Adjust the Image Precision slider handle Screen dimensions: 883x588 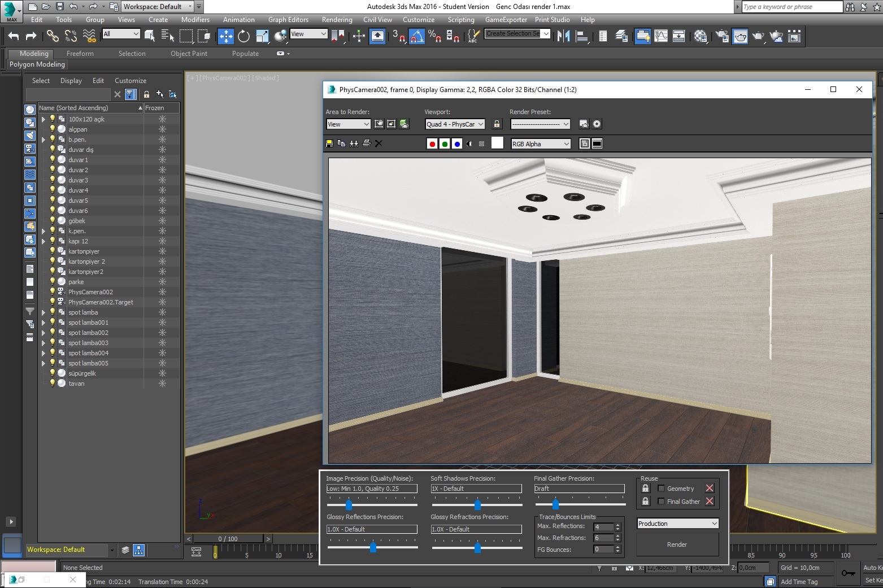[349, 505]
